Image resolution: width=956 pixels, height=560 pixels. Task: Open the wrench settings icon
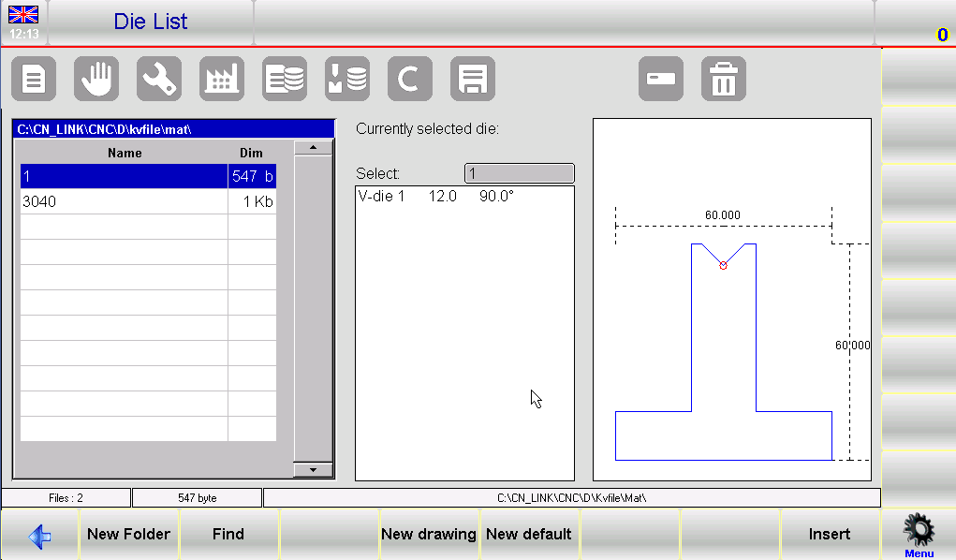tap(159, 80)
